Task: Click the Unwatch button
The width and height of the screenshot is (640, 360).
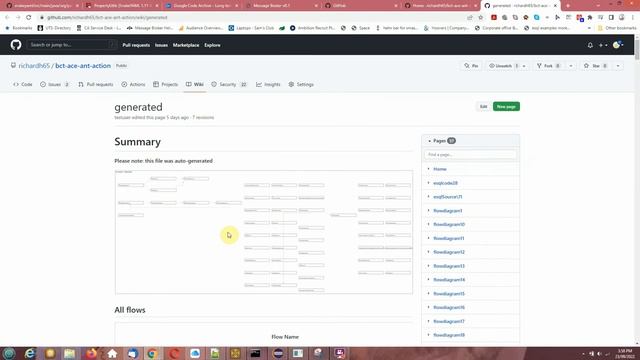Action: [x=503, y=66]
